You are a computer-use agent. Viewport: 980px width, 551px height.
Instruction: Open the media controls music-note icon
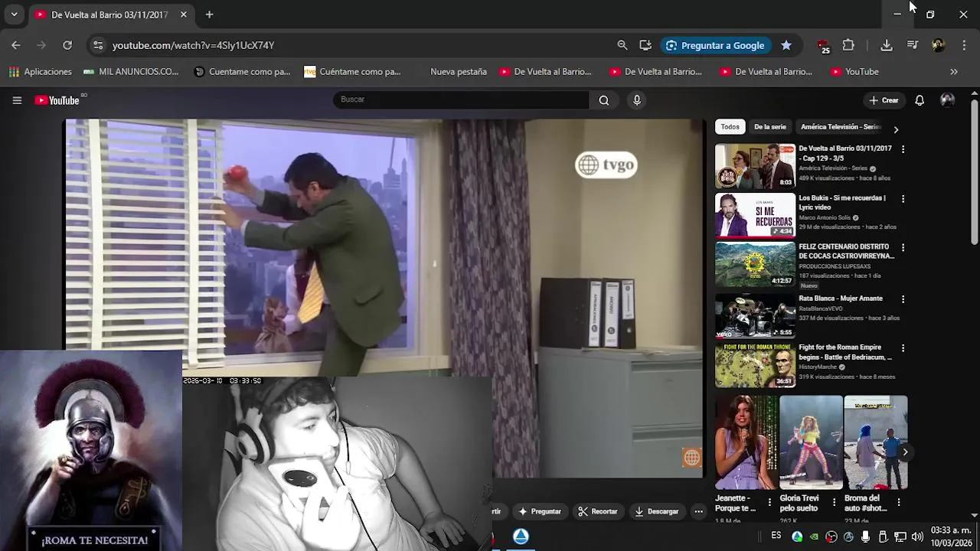pyautogui.click(x=913, y=45)
